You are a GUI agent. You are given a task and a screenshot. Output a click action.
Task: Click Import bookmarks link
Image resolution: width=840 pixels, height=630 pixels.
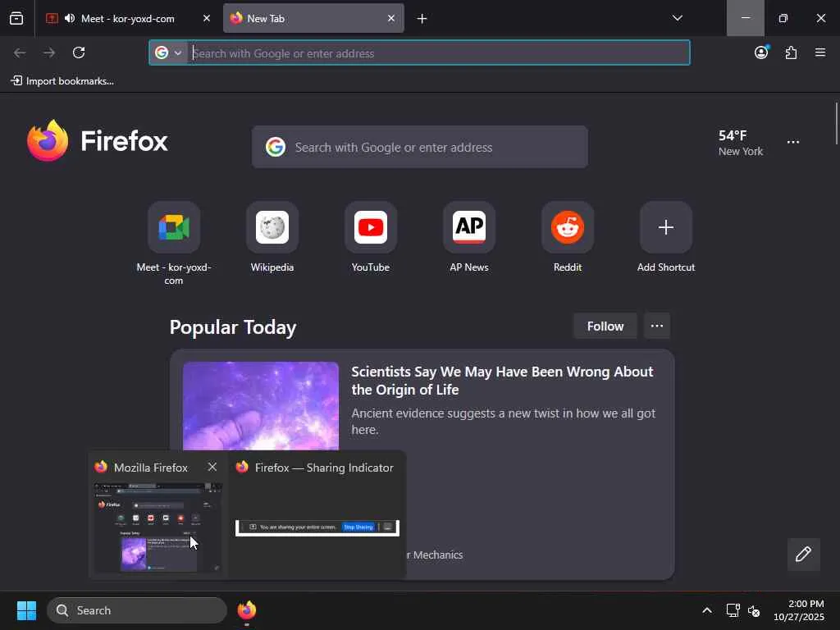point(62,81)
